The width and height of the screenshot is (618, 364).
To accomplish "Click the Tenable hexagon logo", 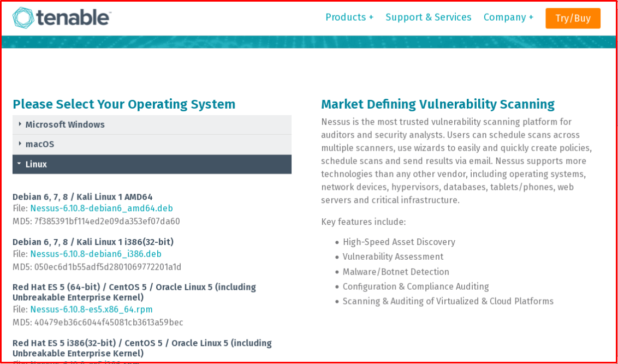I will tap(23, 17).
